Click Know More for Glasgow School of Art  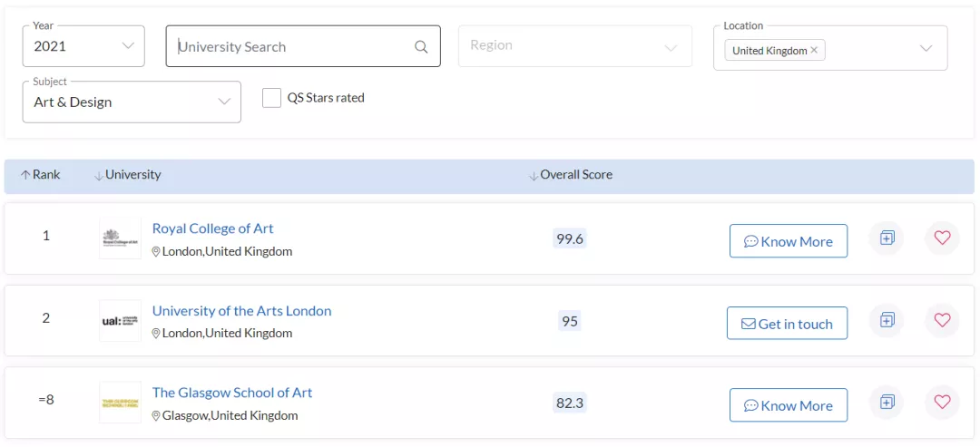pyautogui.click(x=789, y=405)
